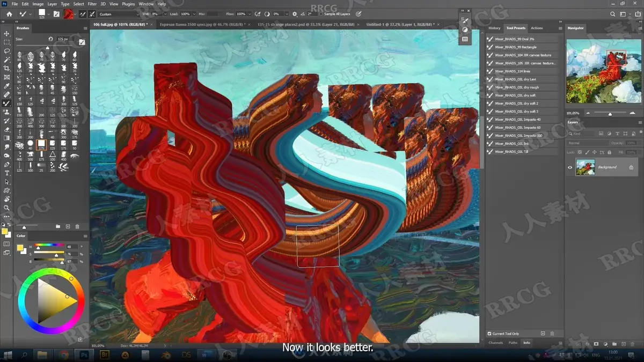Click the Home icon in options bar
644x362 pixels.
tap(9, 14)
